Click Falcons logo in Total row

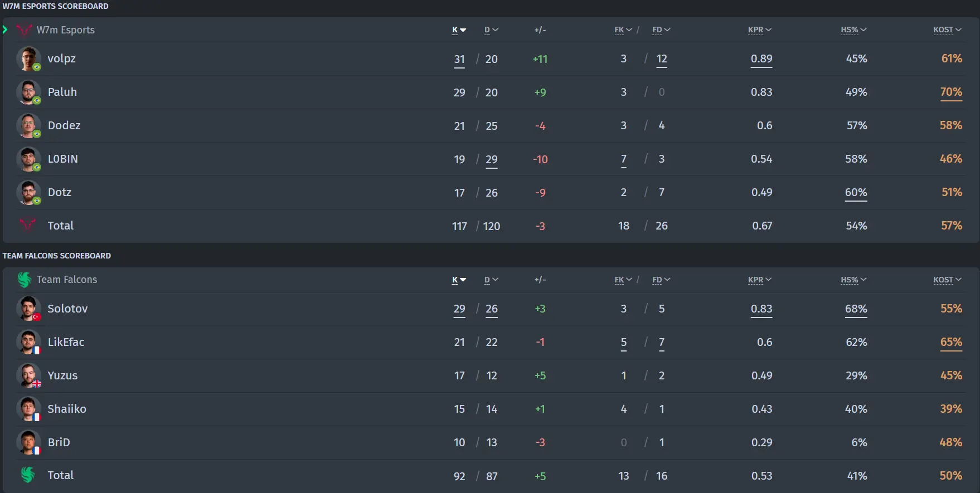click(x=27, y=475)
